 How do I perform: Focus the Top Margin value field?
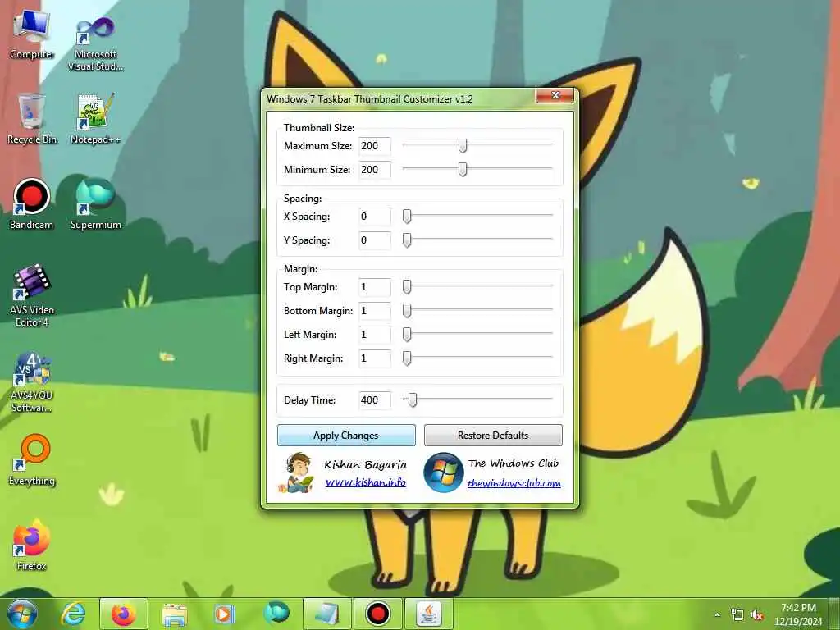[x=374, y=287]
